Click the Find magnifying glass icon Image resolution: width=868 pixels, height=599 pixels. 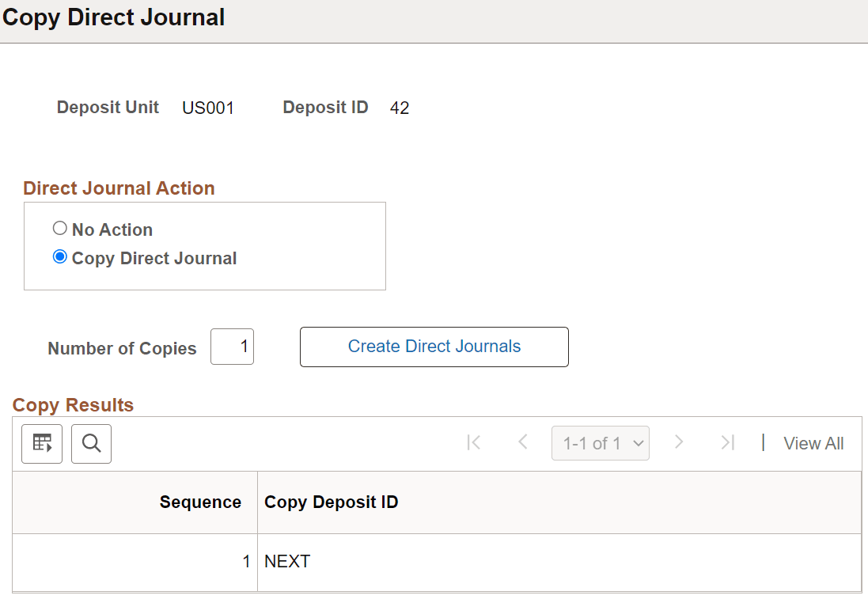pyautogui.click(x=91, y=444)
